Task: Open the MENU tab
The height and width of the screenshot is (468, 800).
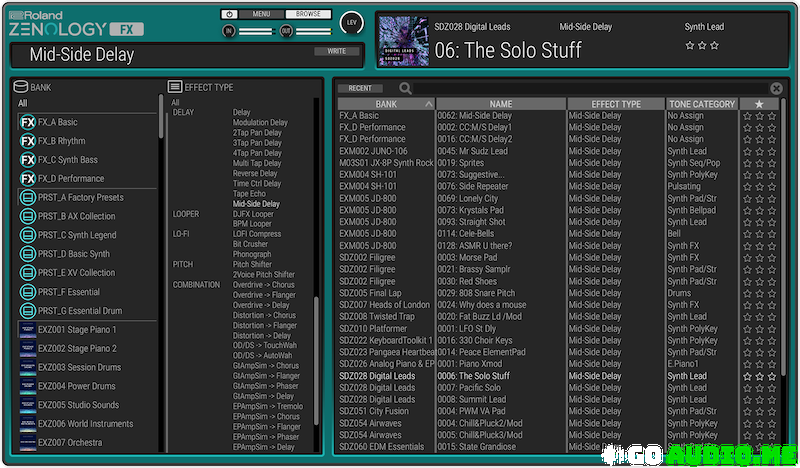Action: (x=261, y=14)
